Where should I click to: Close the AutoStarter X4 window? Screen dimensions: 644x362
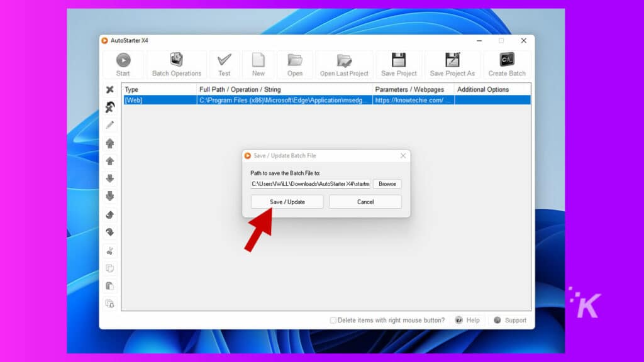coord(524,41)
